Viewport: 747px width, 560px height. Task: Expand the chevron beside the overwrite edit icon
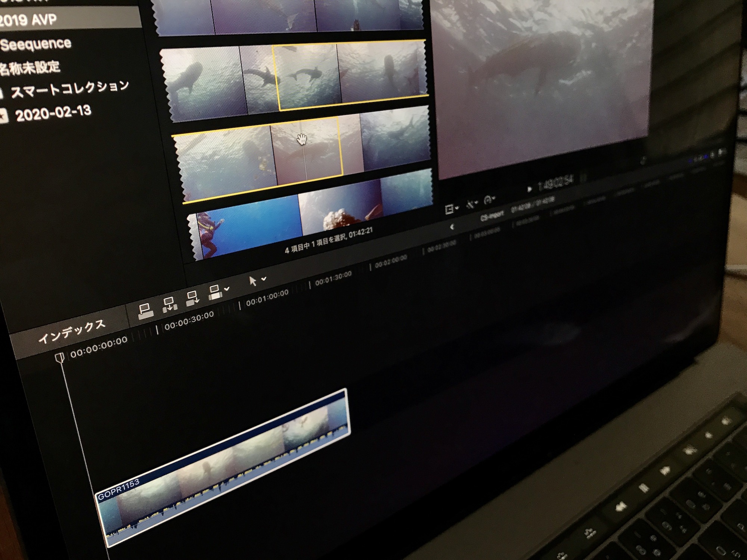tap(227, 289)
